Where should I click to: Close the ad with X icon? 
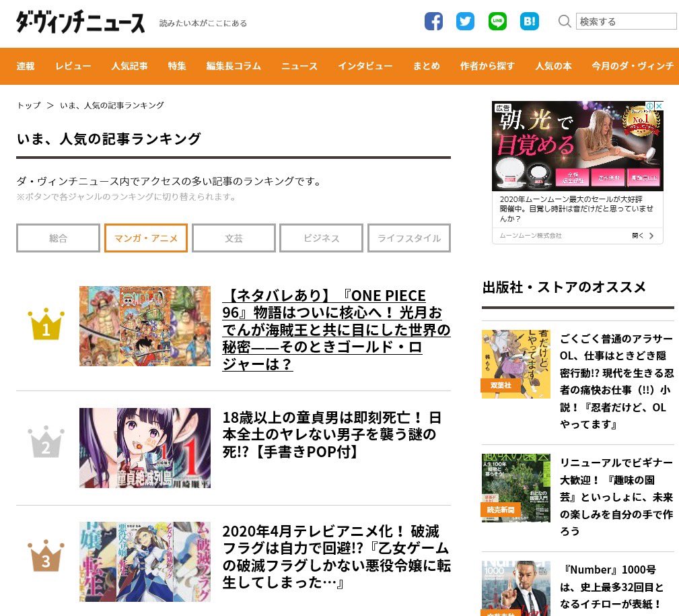(x=659, y=106)
